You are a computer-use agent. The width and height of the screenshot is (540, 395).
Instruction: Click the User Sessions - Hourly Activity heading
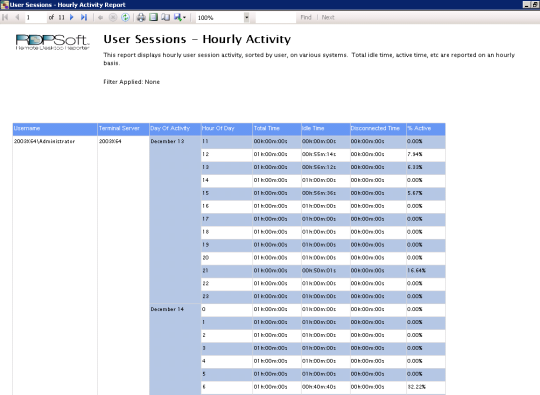pyautogui.click(x=197, y=39)
